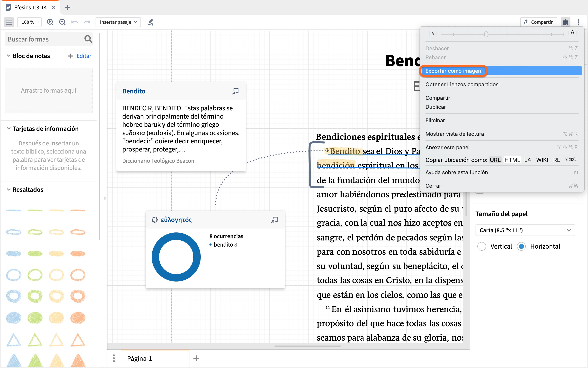Pick the green outline oval highlighter
The width and height of the screenshot is (588, 368).
tap(35, 232)
